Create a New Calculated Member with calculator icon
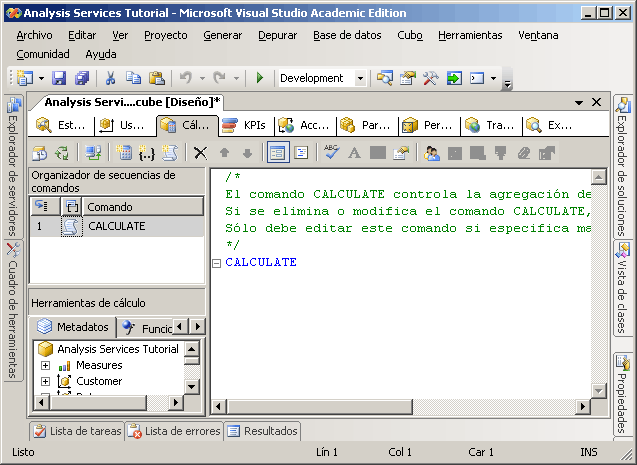 pos(124,153)
